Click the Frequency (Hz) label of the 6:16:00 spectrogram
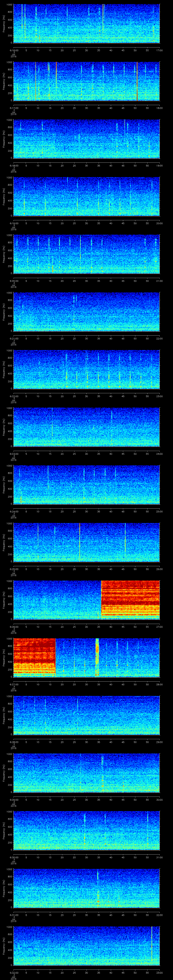Screen dimensions: 173x980 (4, 24)
